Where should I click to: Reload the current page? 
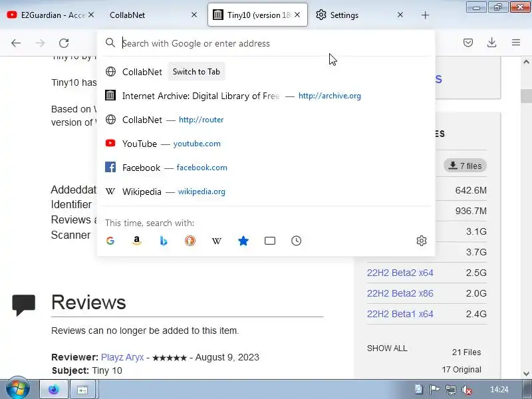(x=64, y=43)
